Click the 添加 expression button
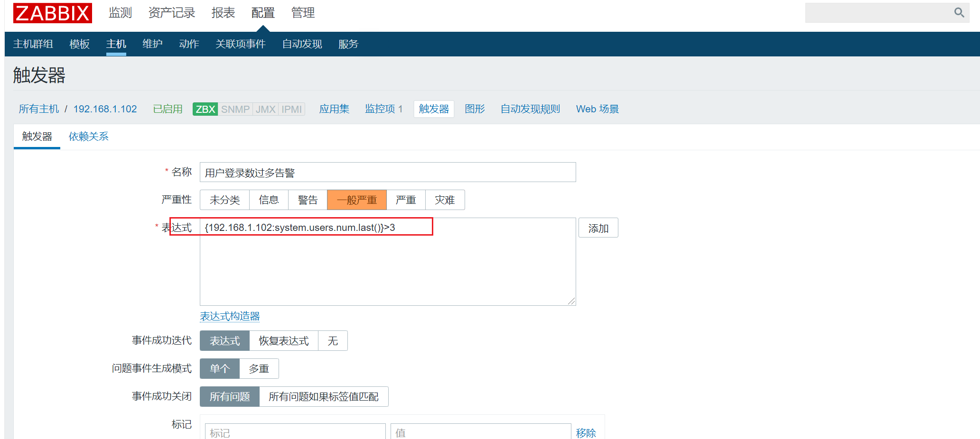 598,228
